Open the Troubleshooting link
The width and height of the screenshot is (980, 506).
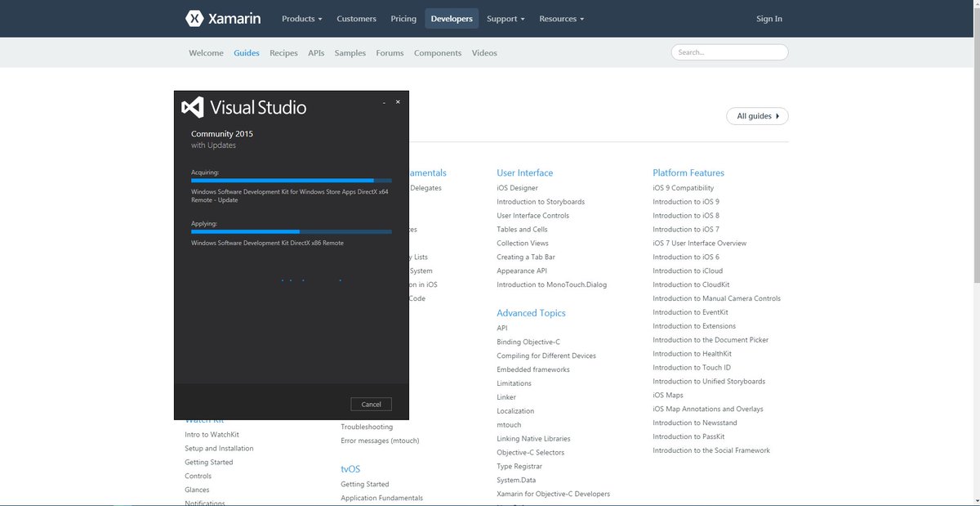click(x=367, y=428)
